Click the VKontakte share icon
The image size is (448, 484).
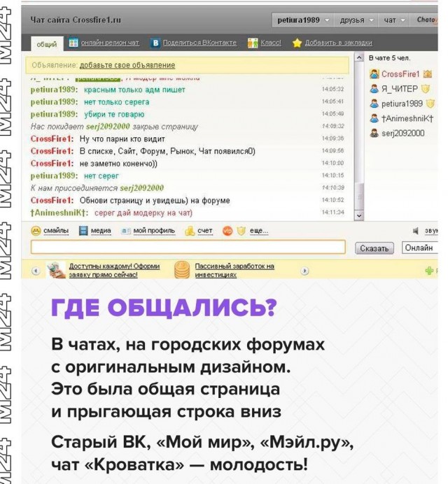point(155,43)
